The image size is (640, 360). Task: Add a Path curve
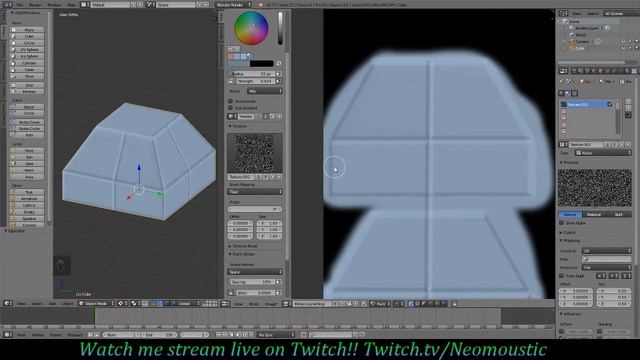point(27,135)
